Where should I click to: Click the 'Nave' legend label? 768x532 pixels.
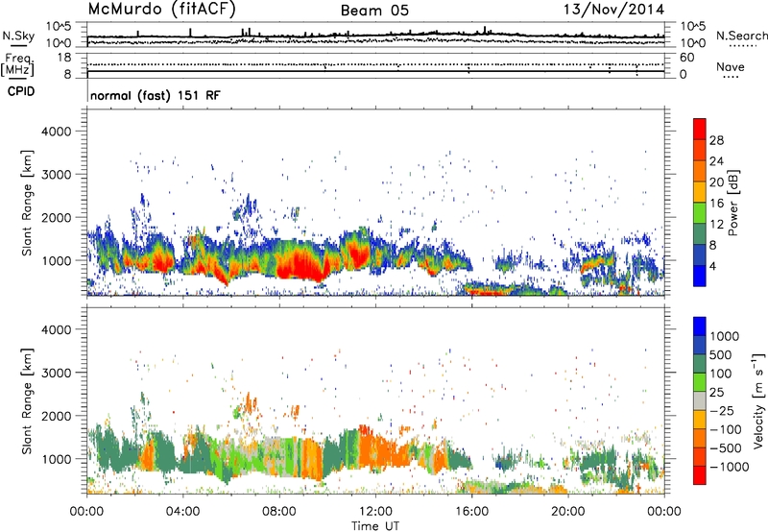[731, 66]
